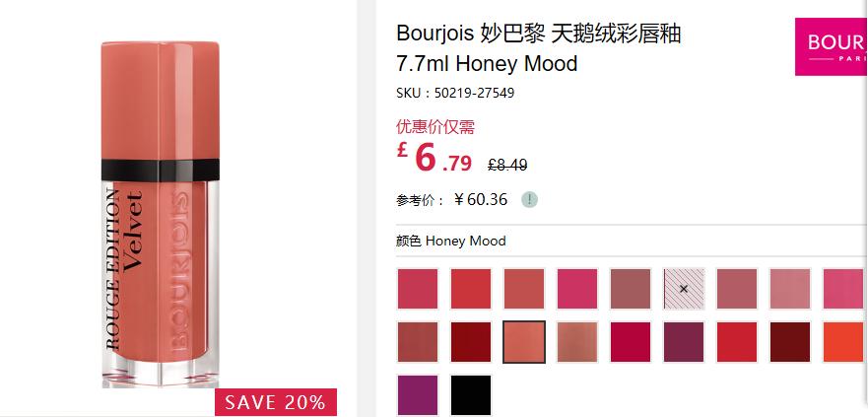The image size is (868, 417).
Task: Select the magenta pink swatch in top row
Action: point(577,289)
